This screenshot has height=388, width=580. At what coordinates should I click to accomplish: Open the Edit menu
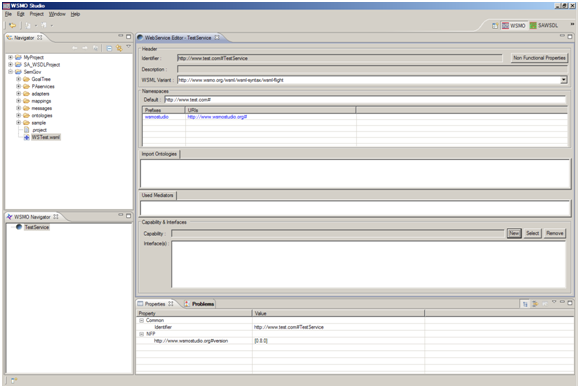tap(20, 14)
